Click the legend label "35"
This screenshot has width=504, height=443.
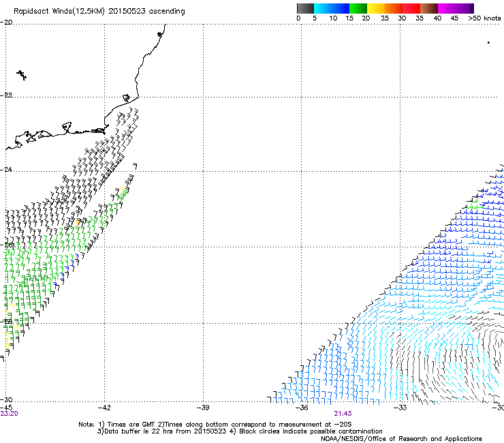tap(420, 18)
